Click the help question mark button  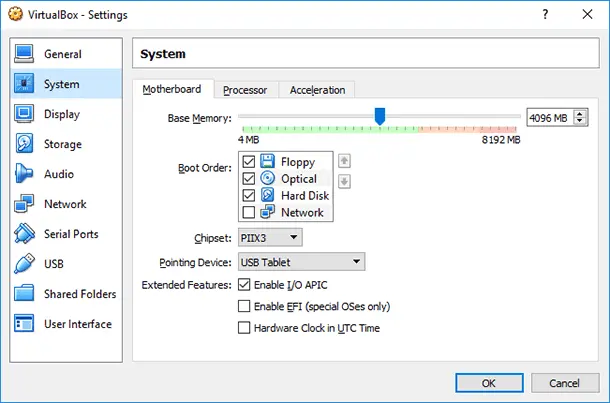pyautogui.click(x=545, y=14)
